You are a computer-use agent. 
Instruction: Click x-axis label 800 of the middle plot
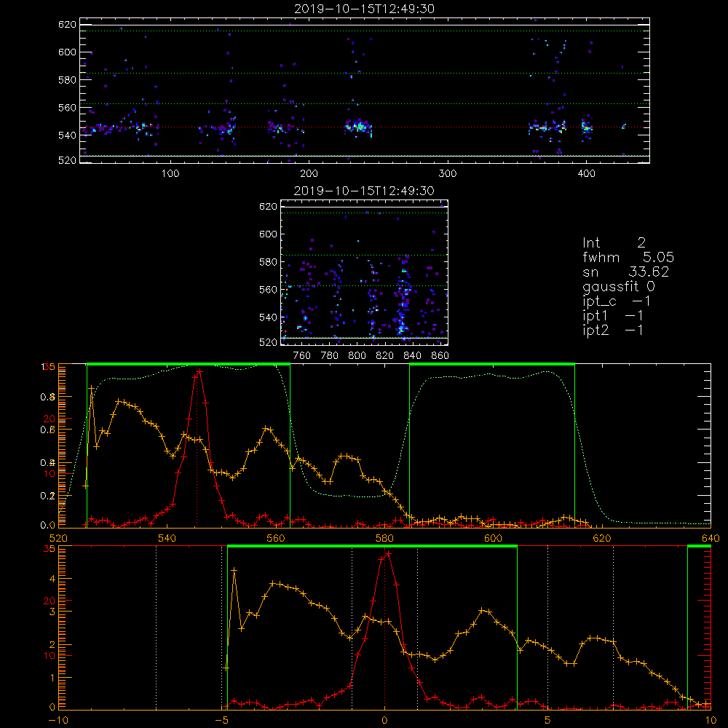357,356
